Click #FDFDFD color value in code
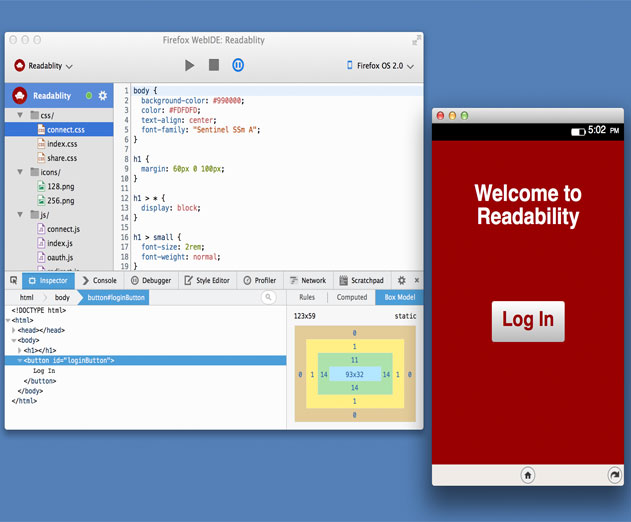The image size is (631, 522). click(x=184, y=110)
